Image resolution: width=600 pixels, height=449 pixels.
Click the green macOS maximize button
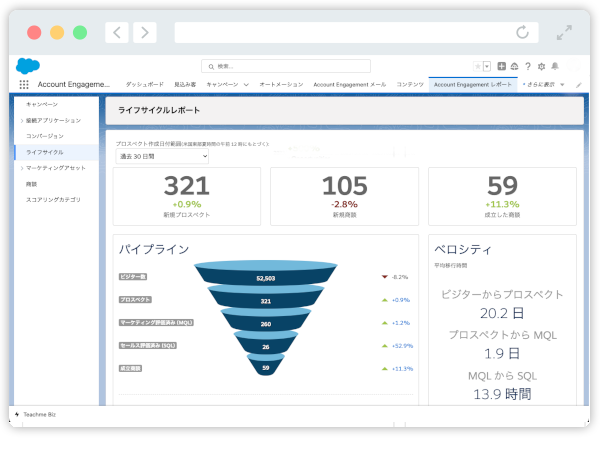point(80,33)
